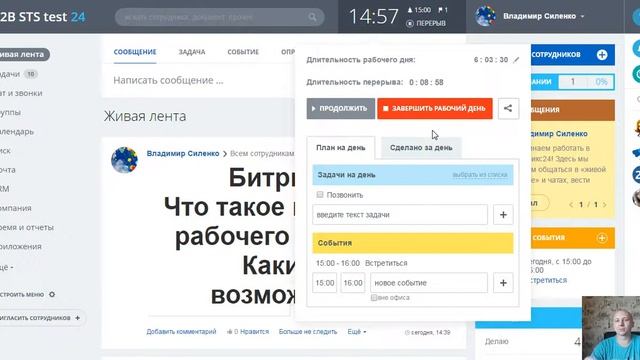The image size is (640, 360).
Task: Click Приложения in left sidebar
Action: point(21,247)
